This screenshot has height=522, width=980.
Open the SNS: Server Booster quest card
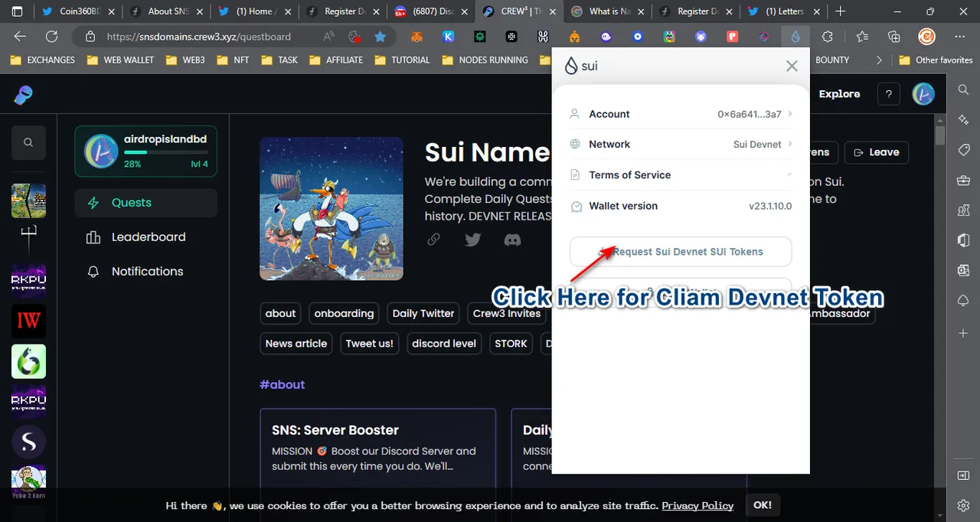[x=378, y=459]
